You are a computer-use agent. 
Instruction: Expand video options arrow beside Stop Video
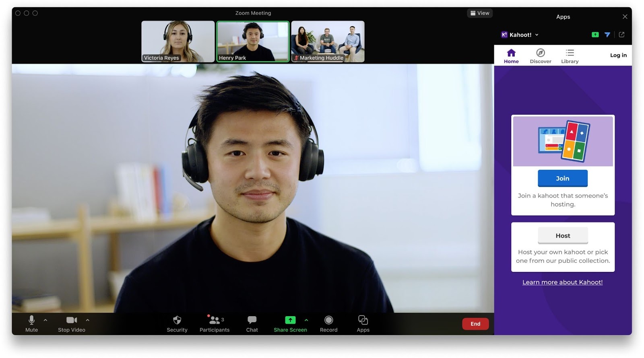[x=88, y=320]
